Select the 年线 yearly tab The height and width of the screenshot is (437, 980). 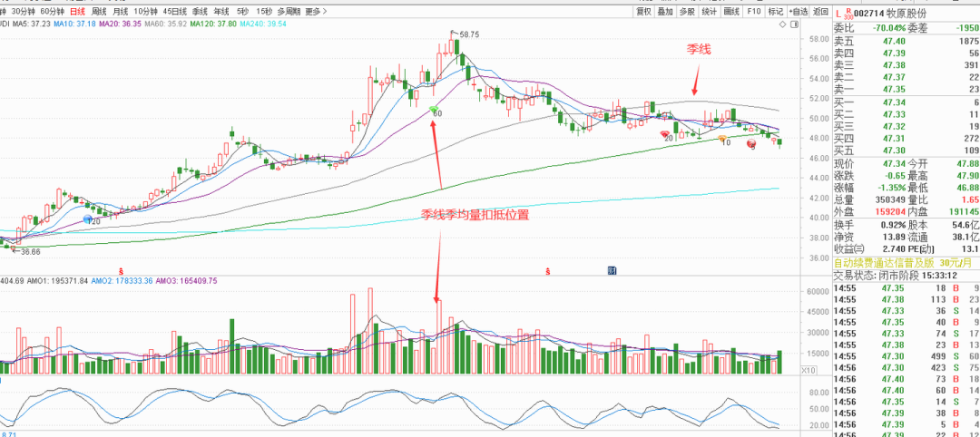tap(220, 12)
